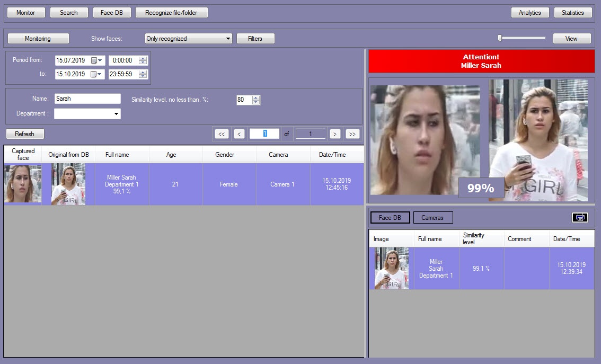Switch to the Cameras tab
This screenshot has width=601, height=364.
point(432,218)
